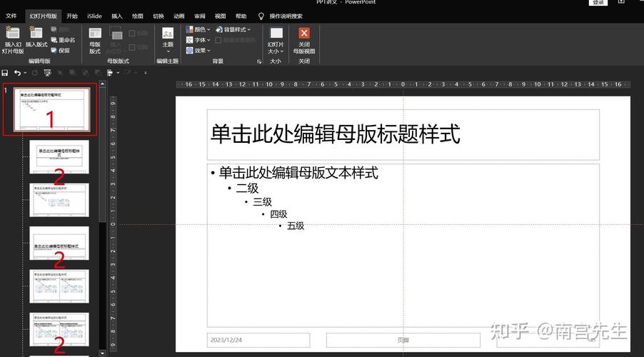Select the top slide master thumbnail

(x=51, y=109)
